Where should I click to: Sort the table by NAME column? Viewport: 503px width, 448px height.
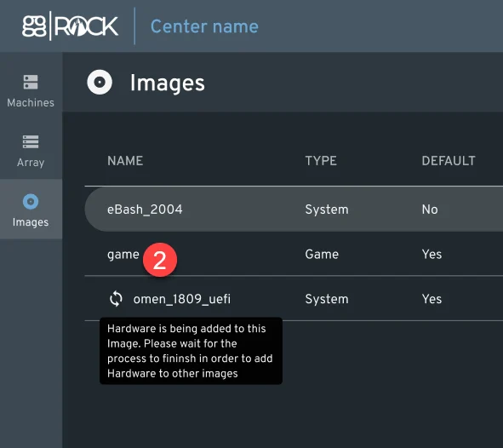coord(125,161)
